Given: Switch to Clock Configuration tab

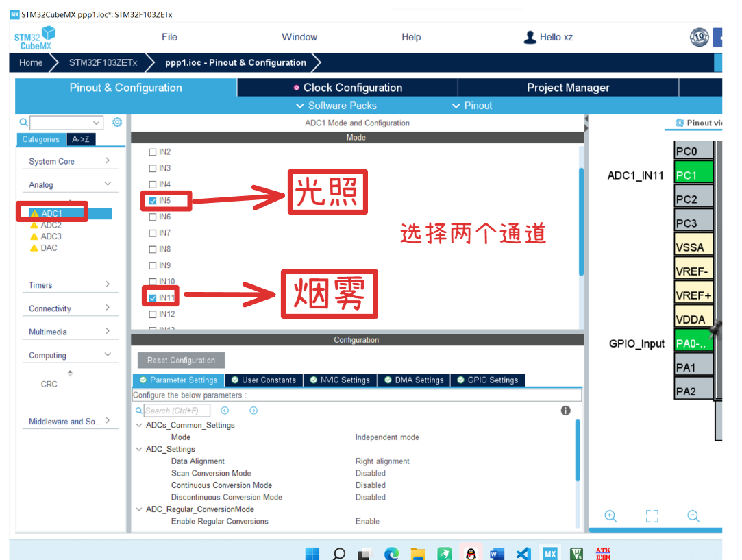Looking at the screenshot, I should (x=347, y=88).
